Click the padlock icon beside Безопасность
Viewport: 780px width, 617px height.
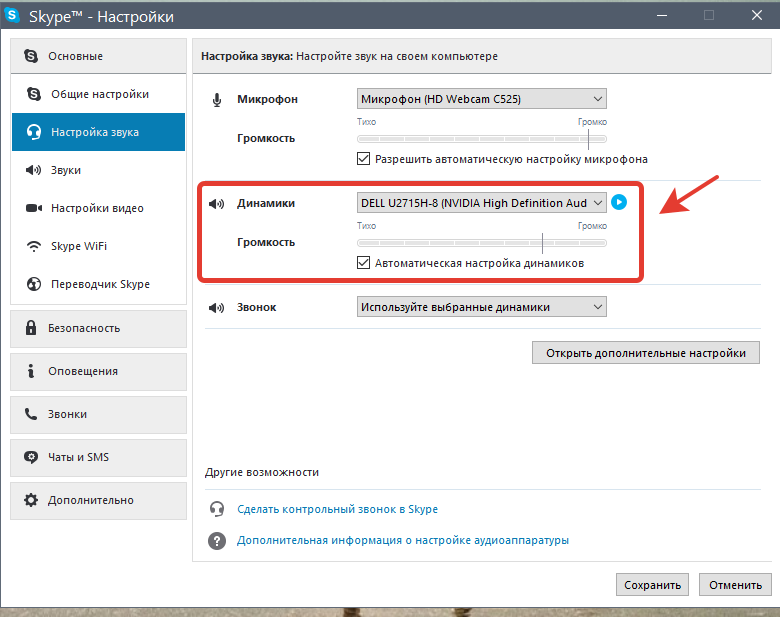(x=31, y=327)
